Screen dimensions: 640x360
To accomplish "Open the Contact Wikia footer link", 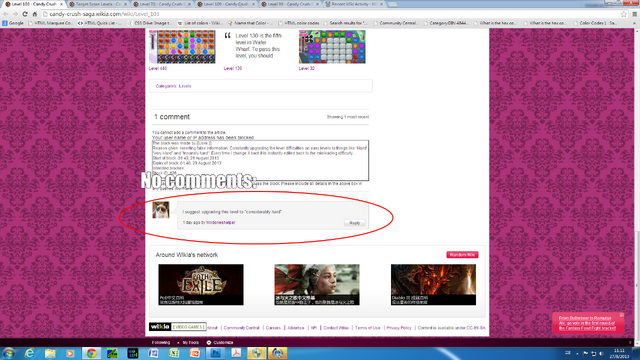I will 336,328.
